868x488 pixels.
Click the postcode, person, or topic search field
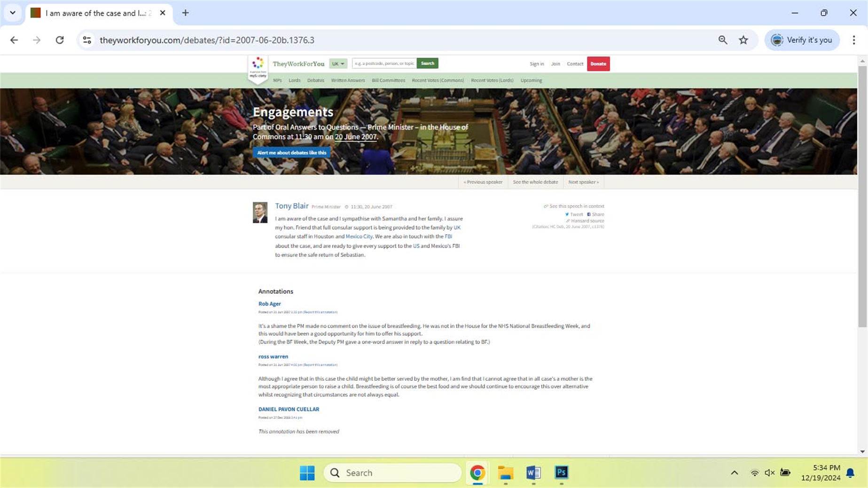pyautogui.click(x=384, y=63)
